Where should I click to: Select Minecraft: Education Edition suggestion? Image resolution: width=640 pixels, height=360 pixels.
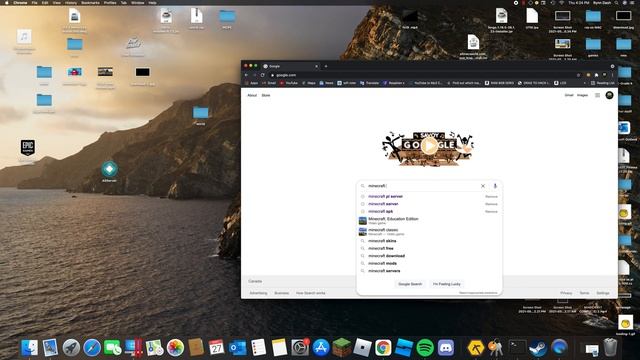pos(429,221)
